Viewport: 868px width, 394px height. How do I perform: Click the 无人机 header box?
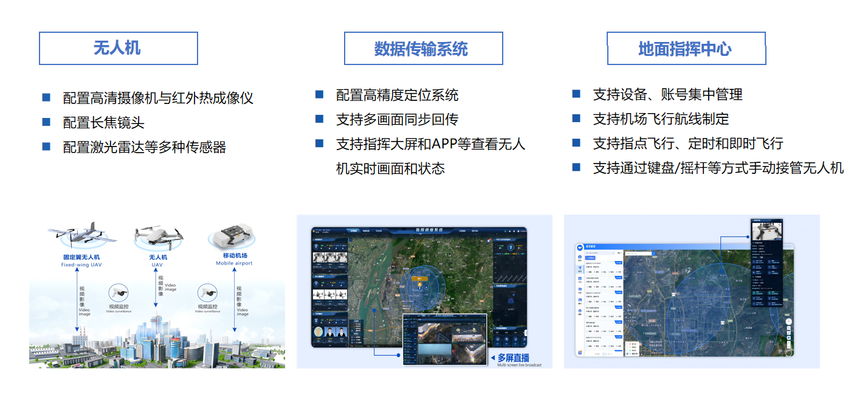coord(119,49)
